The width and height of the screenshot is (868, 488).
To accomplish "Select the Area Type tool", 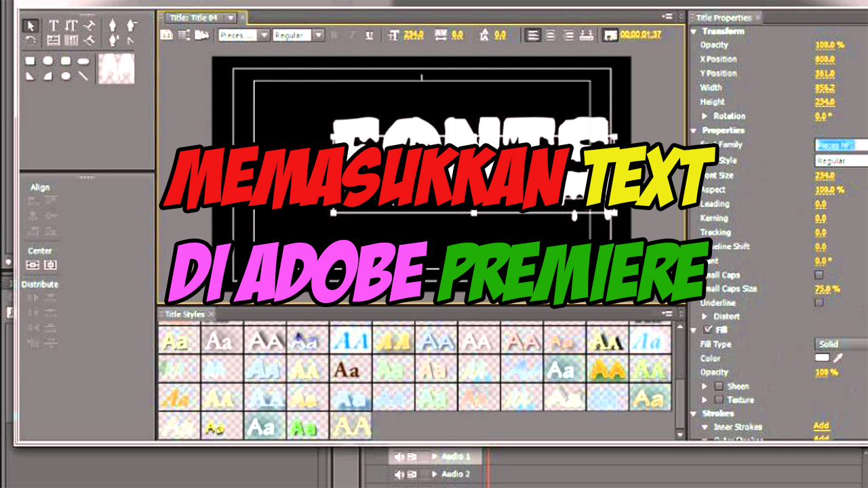I will (54, 40).
